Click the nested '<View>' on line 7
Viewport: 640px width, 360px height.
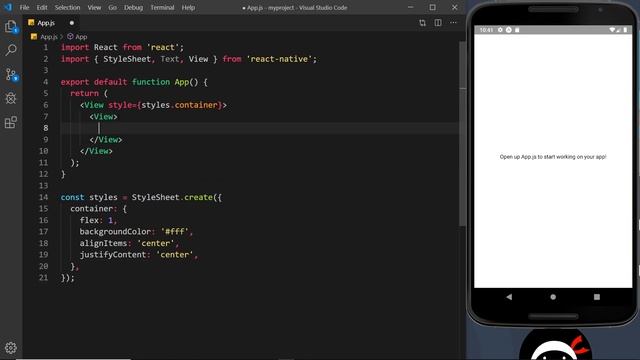point(104,117)
